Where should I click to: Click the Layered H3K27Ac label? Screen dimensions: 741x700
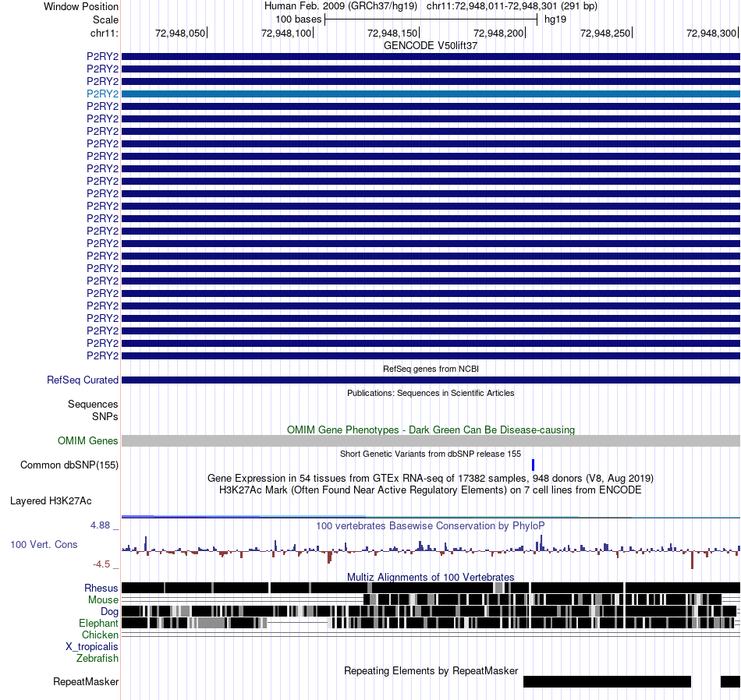coord(51,501)
